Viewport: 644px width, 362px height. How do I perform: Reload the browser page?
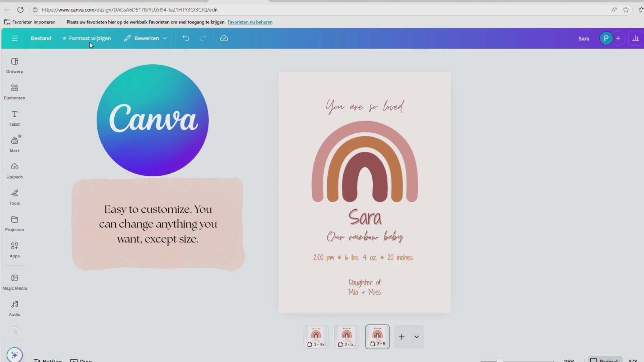(20, 10)
